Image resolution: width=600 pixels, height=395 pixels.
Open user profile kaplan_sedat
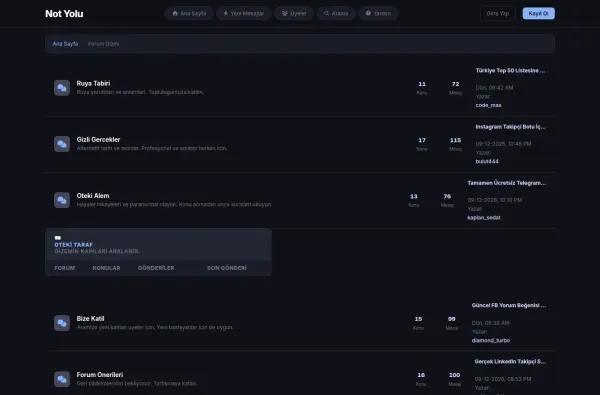point(484,217)
